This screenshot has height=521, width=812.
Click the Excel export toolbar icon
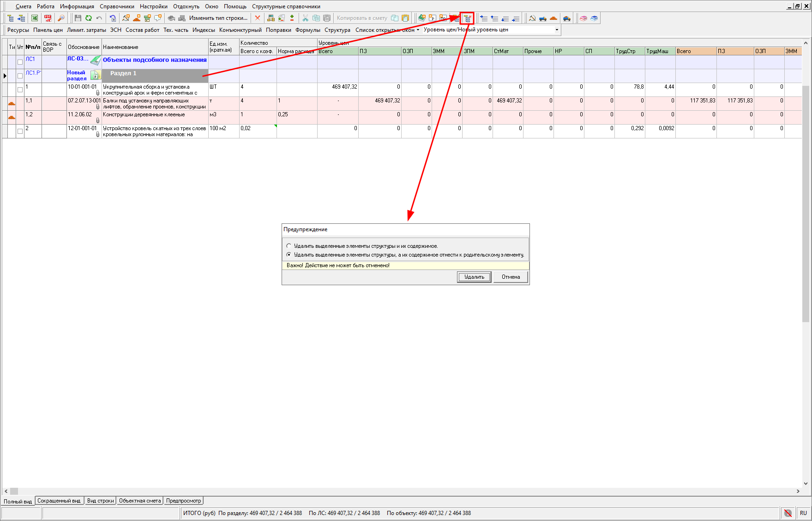tap(35, 18)
